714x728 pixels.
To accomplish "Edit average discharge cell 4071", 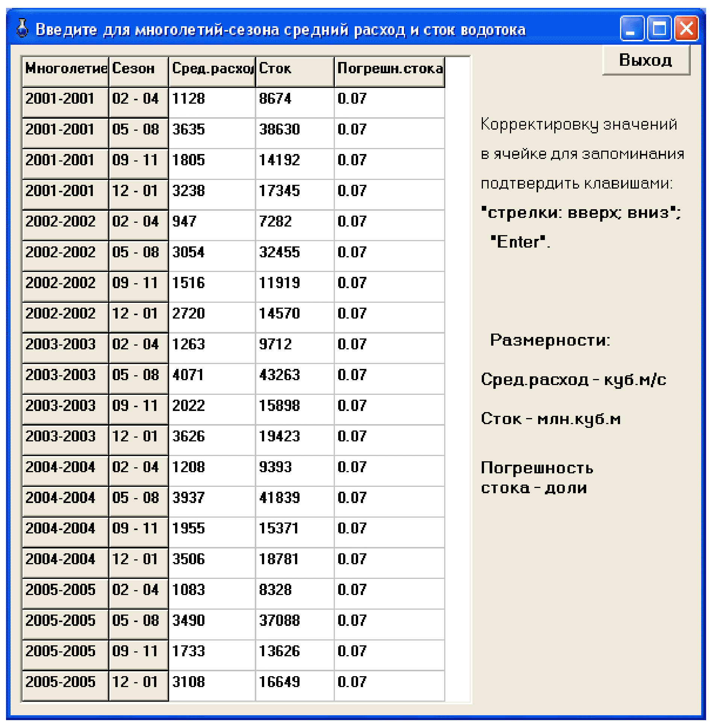I will tap(212, 379).
